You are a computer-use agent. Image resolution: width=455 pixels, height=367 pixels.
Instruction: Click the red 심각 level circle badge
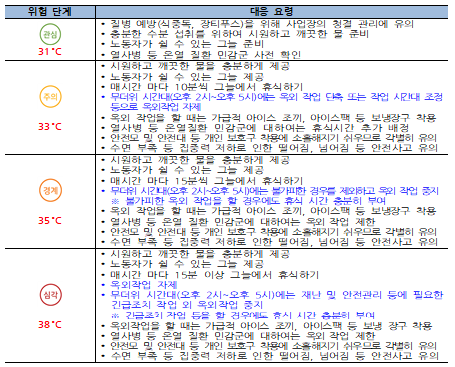pyautogui.click(x=50, y=295)
